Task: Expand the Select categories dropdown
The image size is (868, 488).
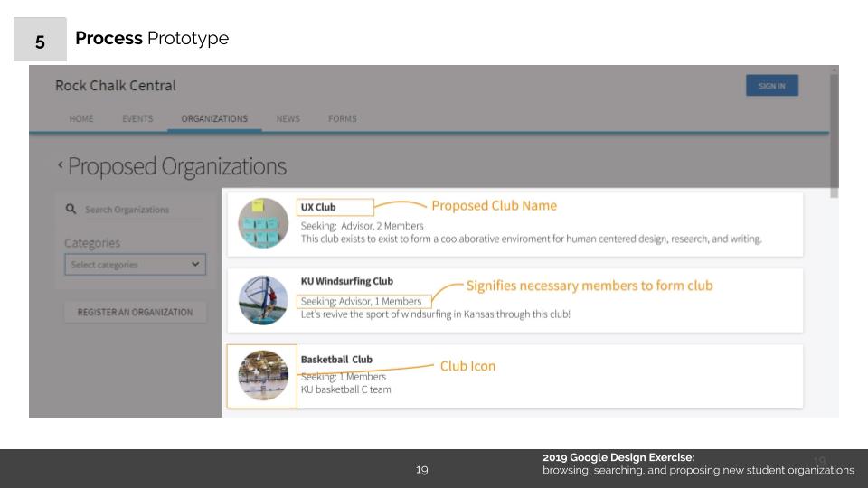Action: click(135, 265)
